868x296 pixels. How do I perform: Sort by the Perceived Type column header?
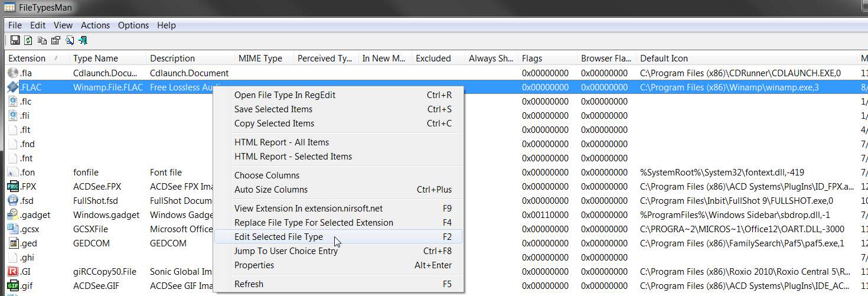(326, 58)
